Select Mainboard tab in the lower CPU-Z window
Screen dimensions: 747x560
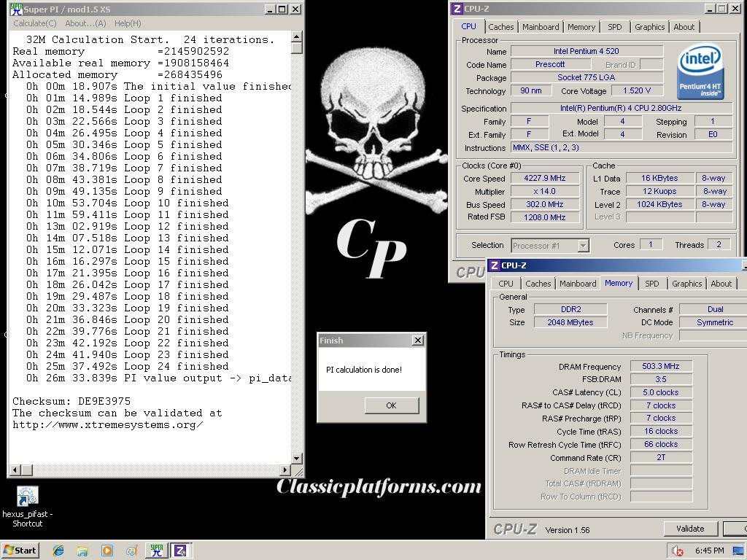point(578,284)
